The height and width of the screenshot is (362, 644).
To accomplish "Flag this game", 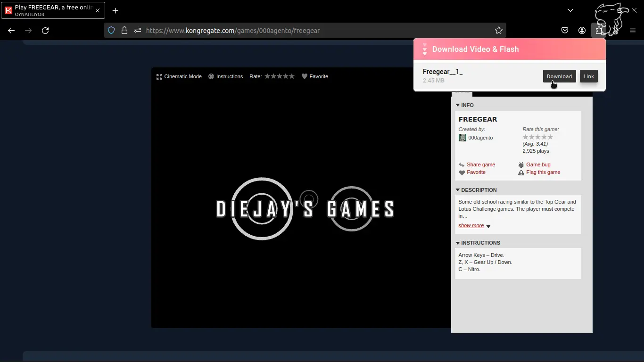I will pyautogui.click(x=543, y=172).
